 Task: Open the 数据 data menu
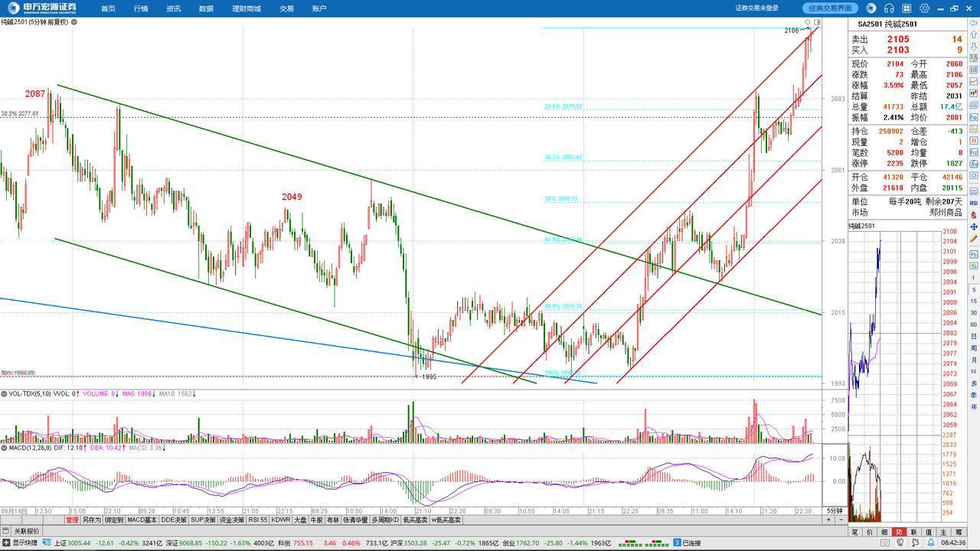click(206, 8)
